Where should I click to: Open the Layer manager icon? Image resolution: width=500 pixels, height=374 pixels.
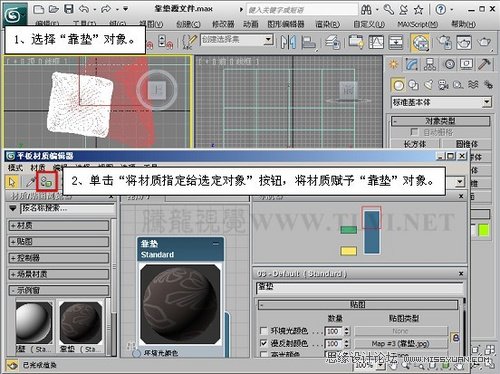[332, 42]
